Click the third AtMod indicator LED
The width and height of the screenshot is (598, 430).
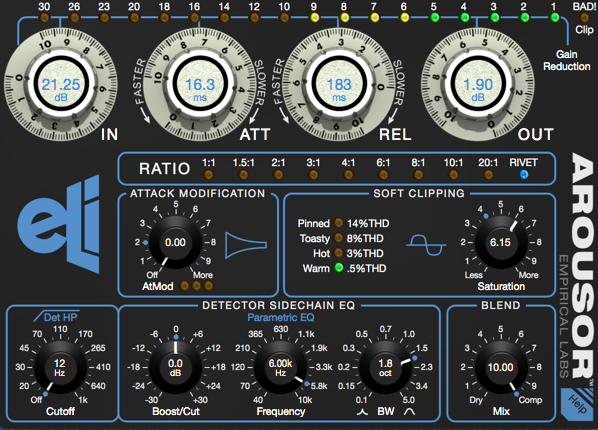(209, 286)
